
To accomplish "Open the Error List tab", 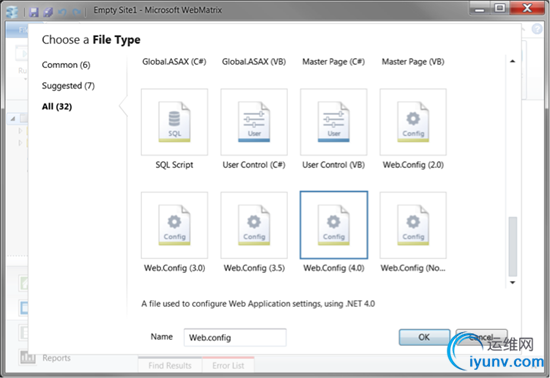I will (228, 365).
